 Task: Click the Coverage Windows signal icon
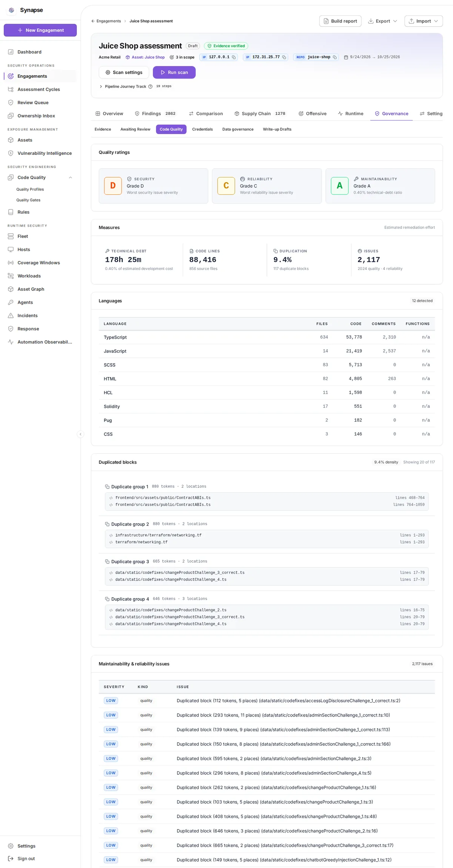point(11,263)
